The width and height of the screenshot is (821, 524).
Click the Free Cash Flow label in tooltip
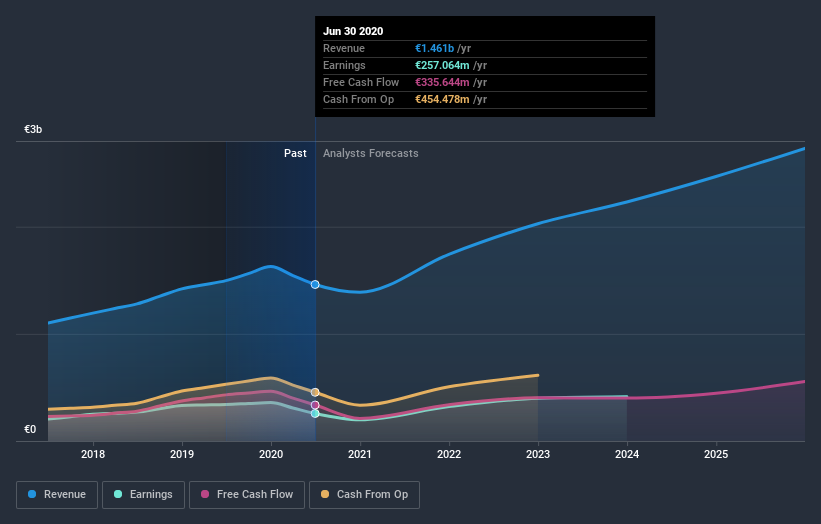tap(361, 82)
